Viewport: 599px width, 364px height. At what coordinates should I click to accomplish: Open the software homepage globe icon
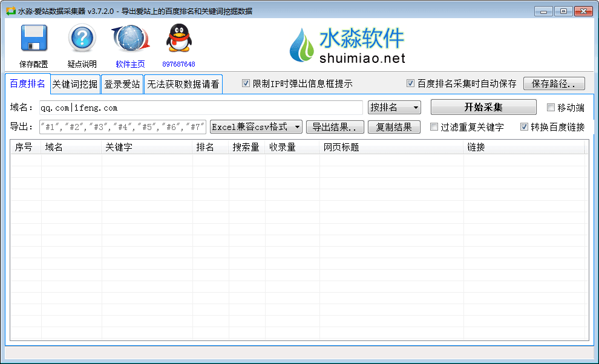click(130, 39)
